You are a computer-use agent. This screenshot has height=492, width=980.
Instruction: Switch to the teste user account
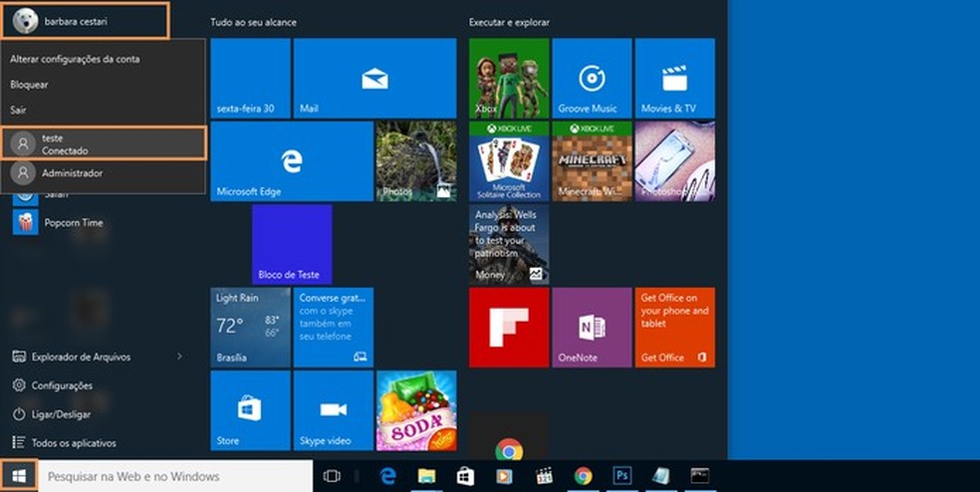[x=104, y=143]
